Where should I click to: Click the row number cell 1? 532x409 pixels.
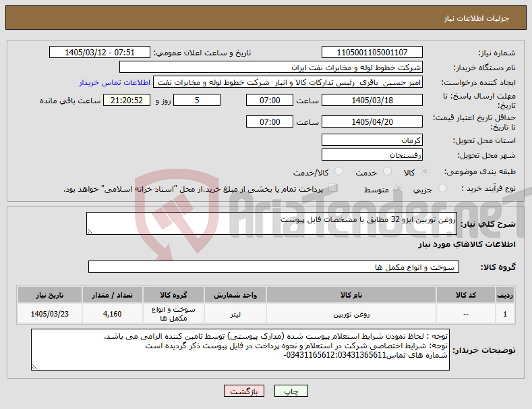[x=505, y=314]
